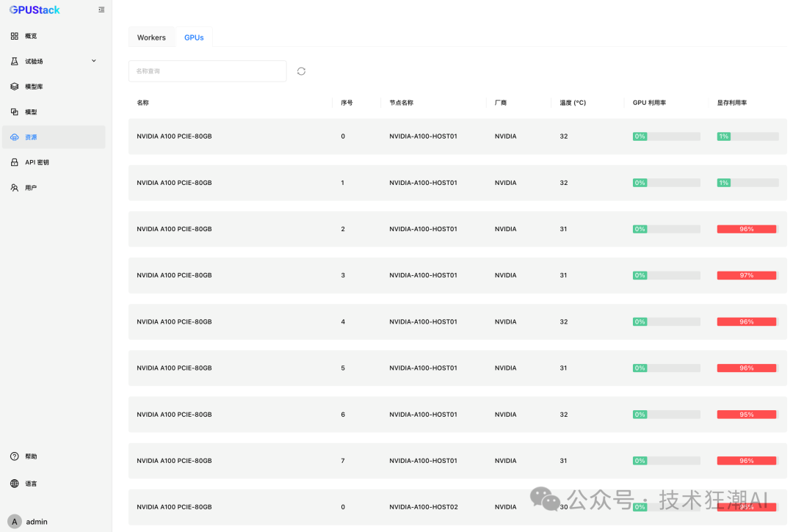793x532 pixels.
Task: Click the models icon in sidebar
Action: [x=15, y=112]
